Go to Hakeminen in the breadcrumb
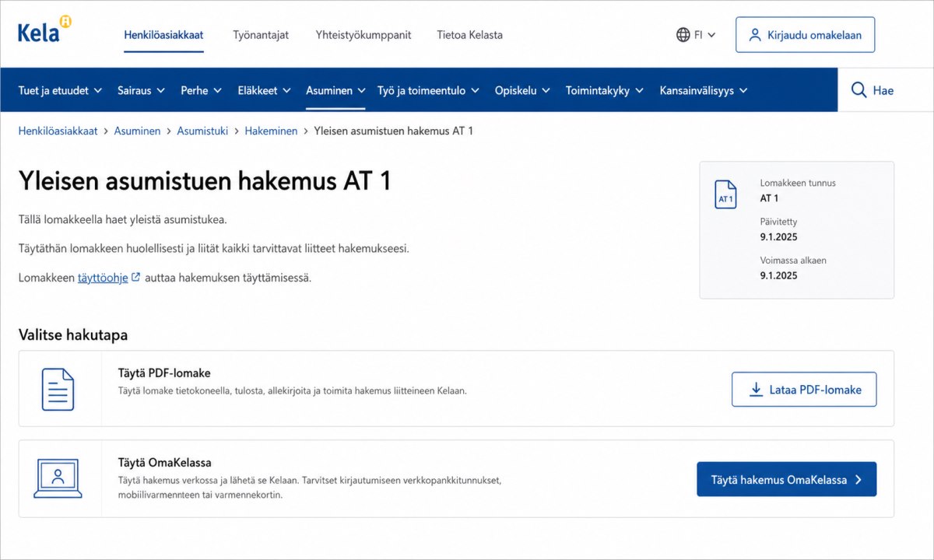This screenshot has height=560, width=934. tap(271, 131)
